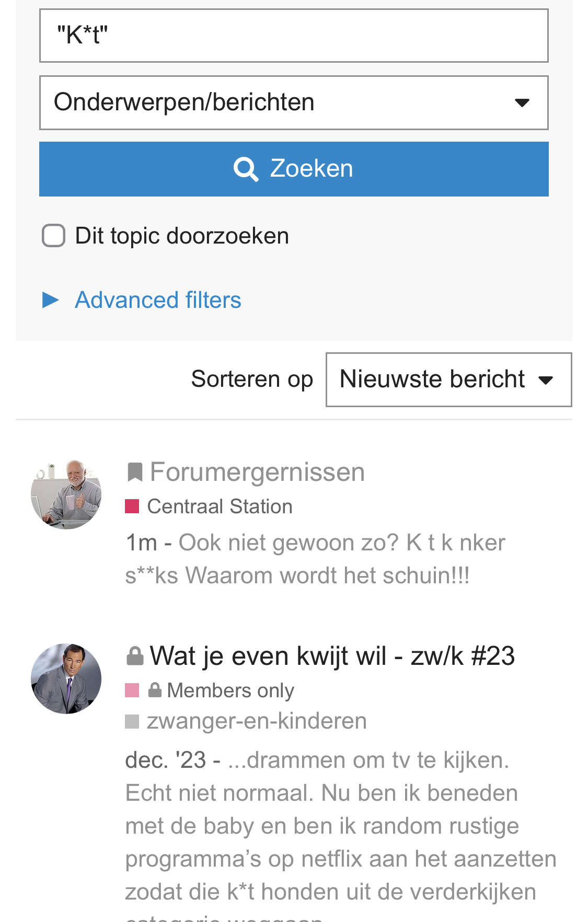Open the Onderwerpen/berichten type dropdown
This screenshot has width=588, height=922.
click(294, 102)
